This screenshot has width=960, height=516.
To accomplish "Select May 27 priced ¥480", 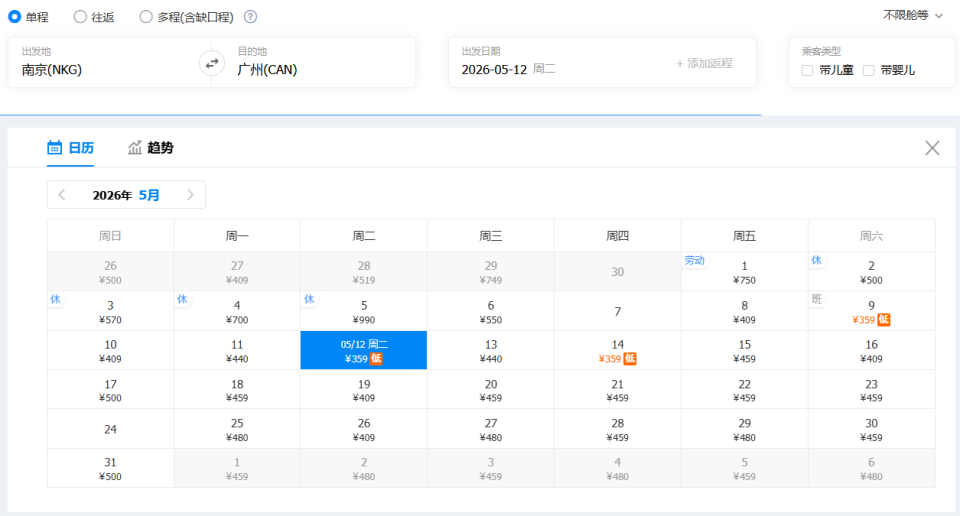I will tap(491, 428).
